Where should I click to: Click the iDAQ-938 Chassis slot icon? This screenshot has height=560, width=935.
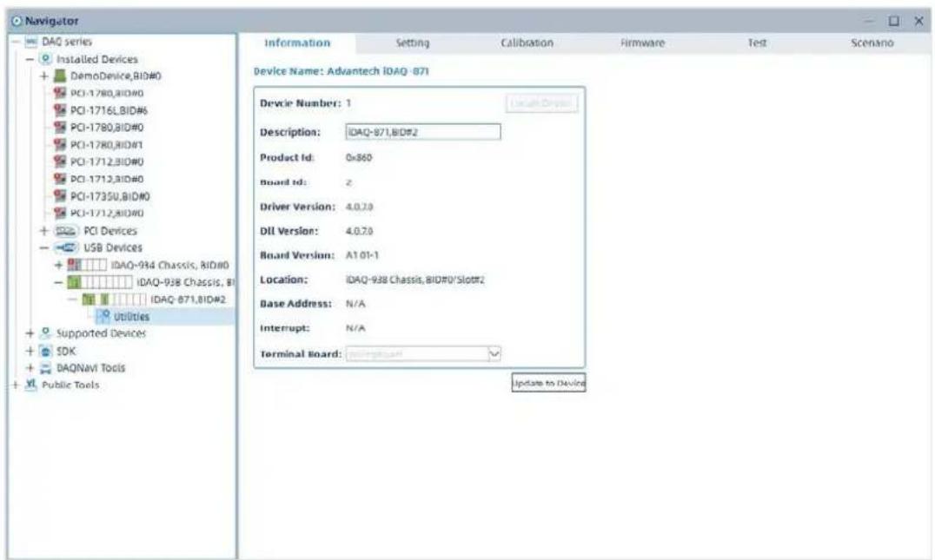[x=100, y=282]
